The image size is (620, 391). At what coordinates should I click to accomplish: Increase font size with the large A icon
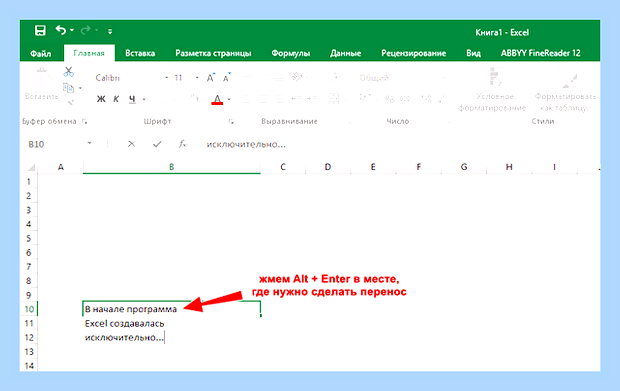(211, 77)
